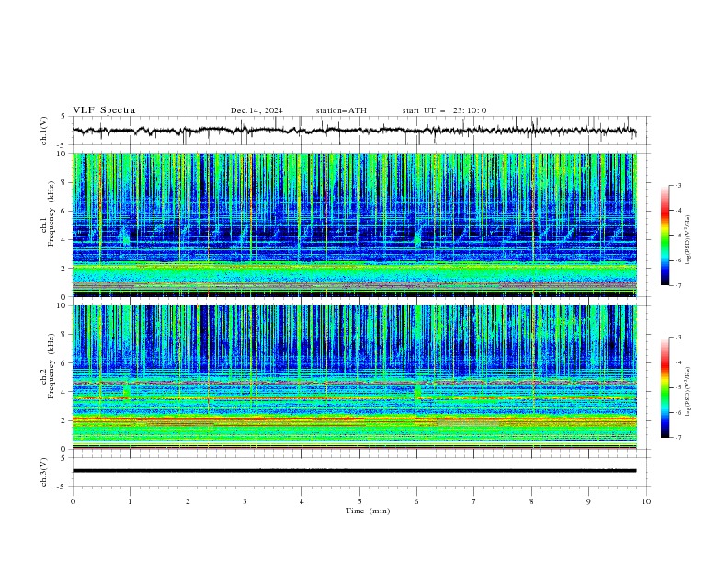Click inside the ch.2 spectrogram panel
Screen dimensions: 728x563
point(354,377)
